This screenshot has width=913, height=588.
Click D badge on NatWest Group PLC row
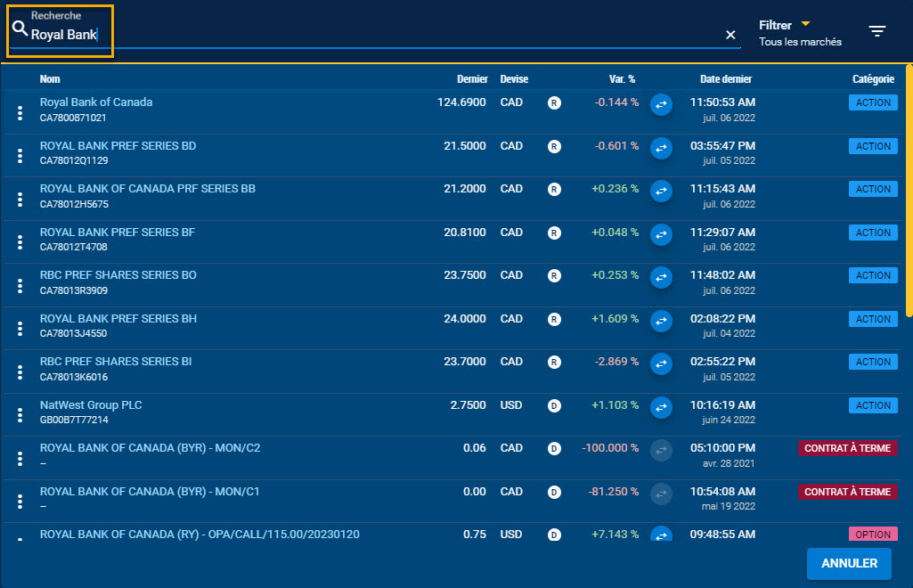(x=554, y=405)
